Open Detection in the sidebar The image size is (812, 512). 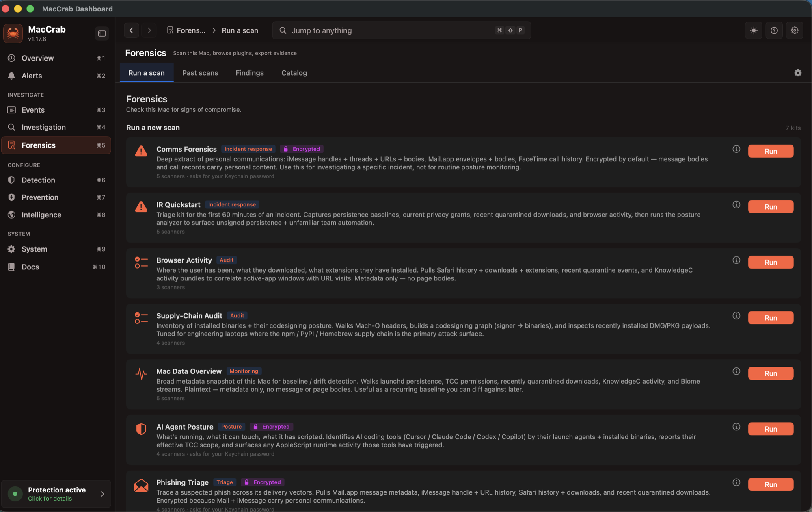click(56, 180)
